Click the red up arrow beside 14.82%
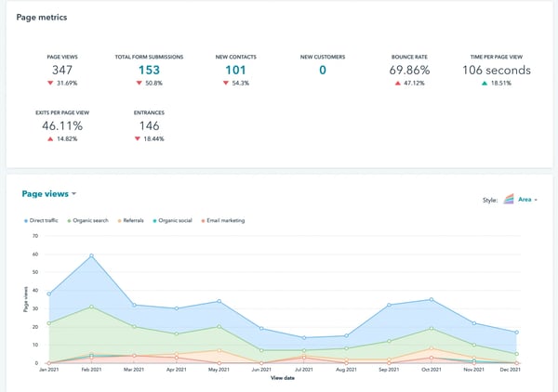Image resolution: width=558 pixels, height=392 pixels. coord(50,138)
